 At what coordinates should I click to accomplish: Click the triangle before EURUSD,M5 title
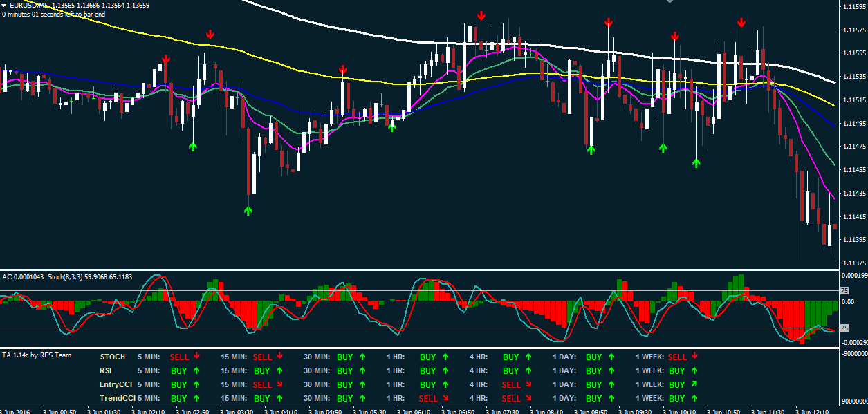[4, 5]
